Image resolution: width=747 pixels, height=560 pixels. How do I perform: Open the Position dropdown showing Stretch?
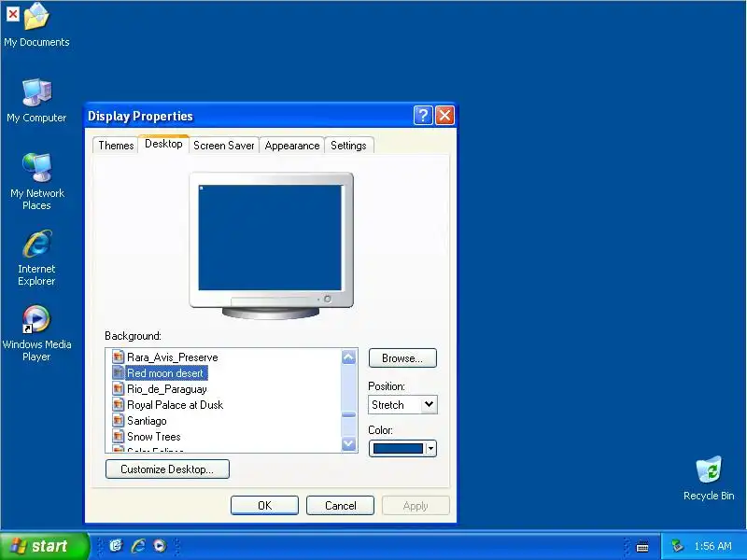coord(402,405)
